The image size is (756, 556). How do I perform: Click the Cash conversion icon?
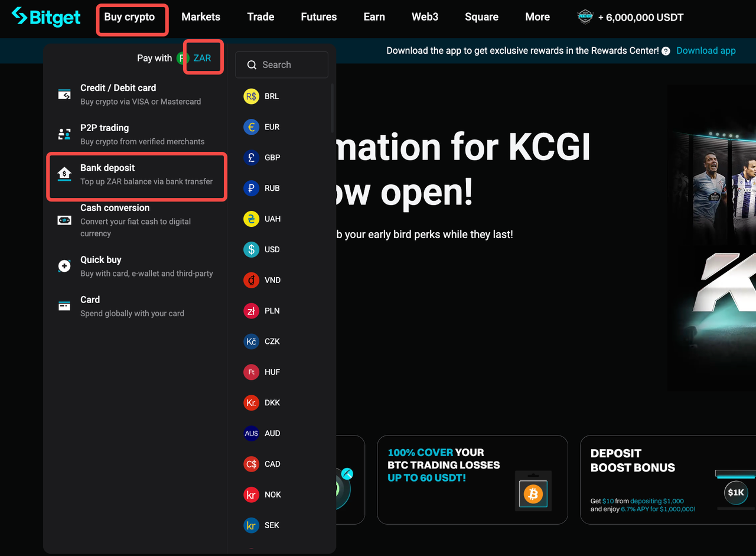64,220
